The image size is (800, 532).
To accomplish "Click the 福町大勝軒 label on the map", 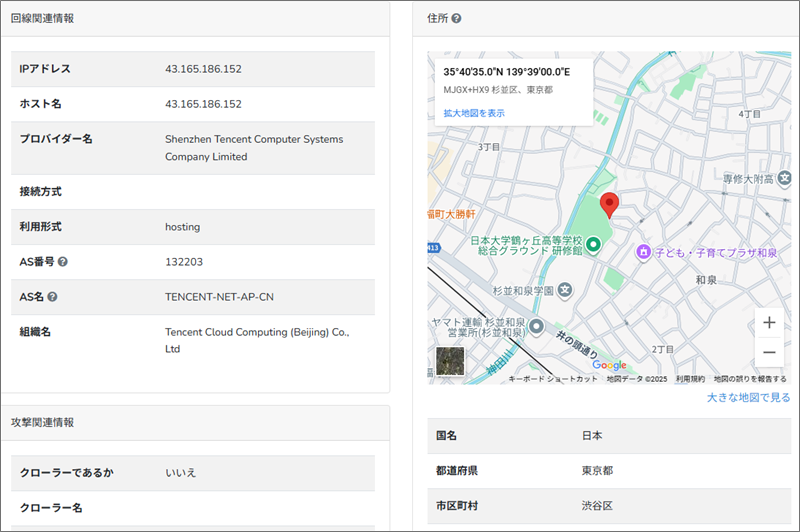I will [x=452, y=214].
